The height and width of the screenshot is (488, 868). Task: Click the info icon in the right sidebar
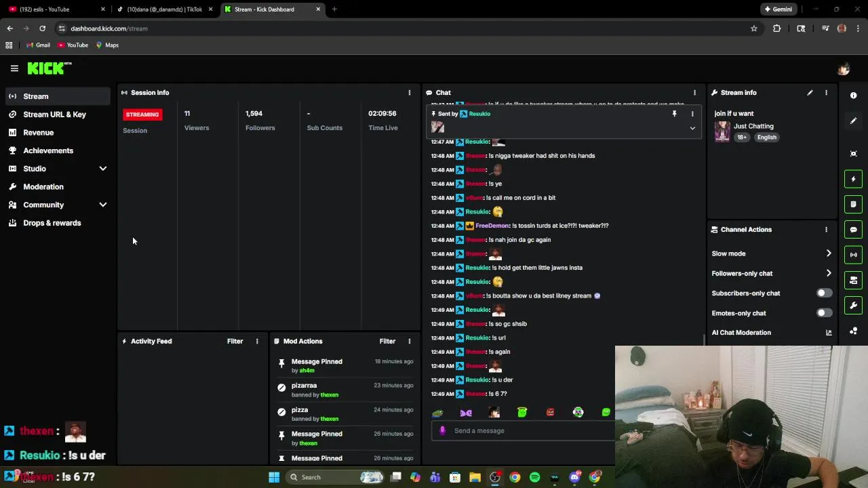pos(853,96)
